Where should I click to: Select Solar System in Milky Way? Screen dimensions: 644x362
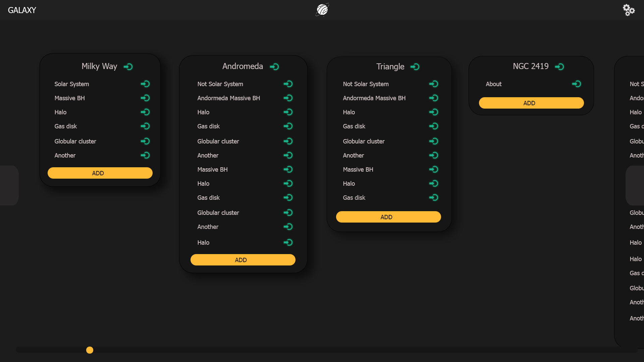[x=72, y=84]
